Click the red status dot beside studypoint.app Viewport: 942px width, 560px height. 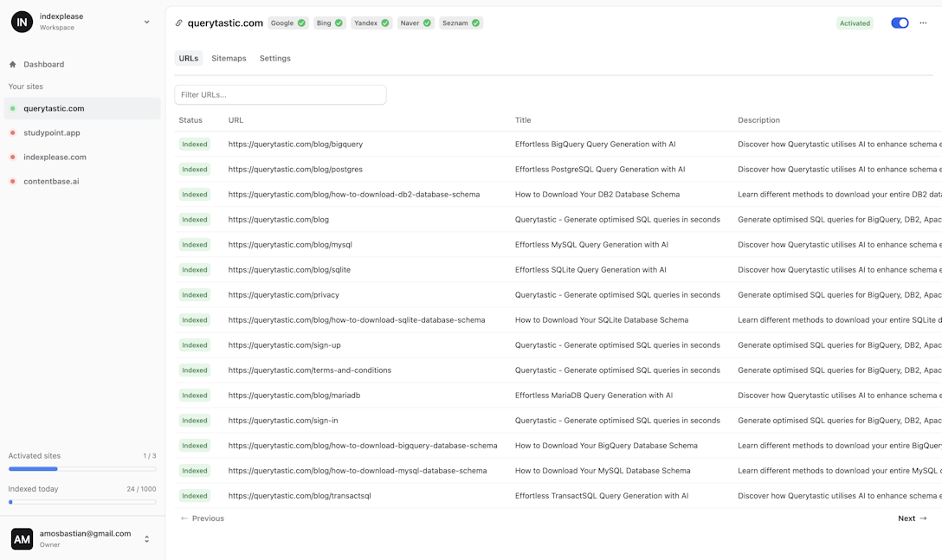15,133
